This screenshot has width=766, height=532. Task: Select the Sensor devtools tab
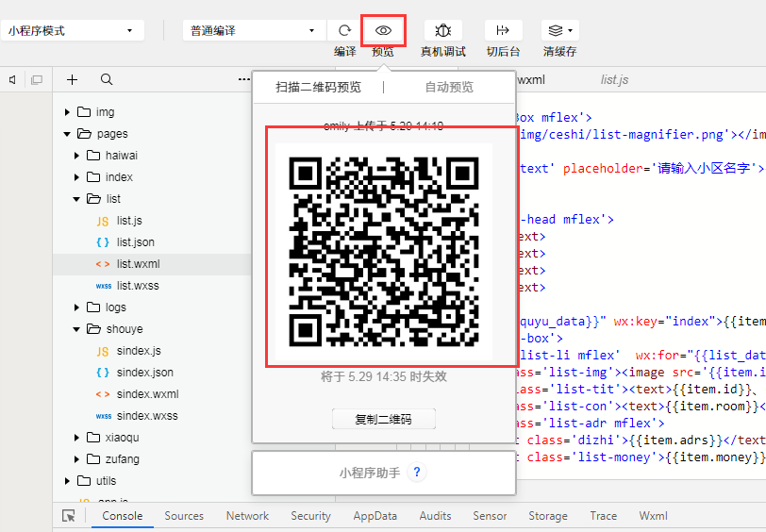coord(490,516)
